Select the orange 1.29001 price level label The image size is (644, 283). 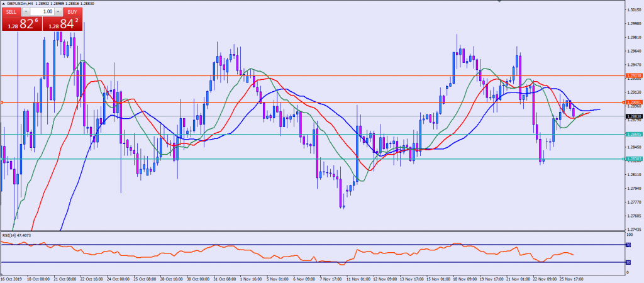(x=634, y=102)
